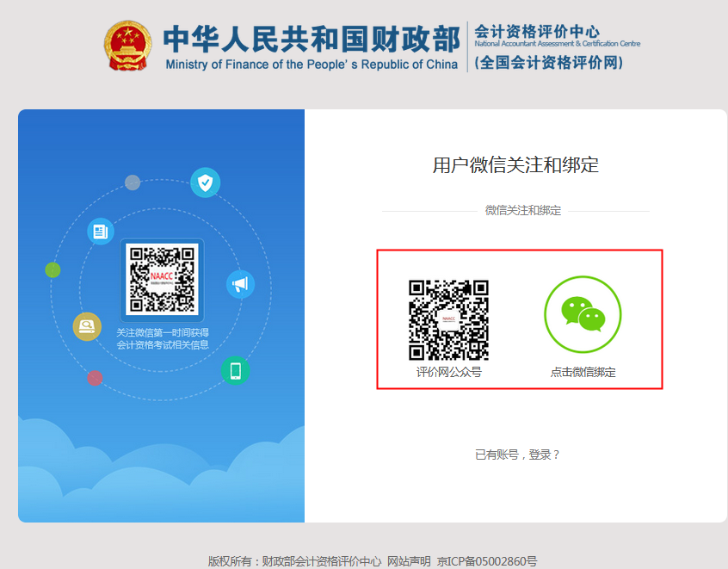Image resolution: width=728 pixels, height=569 pixels.
Task: Click the 用户微信关注和绑定 heading
Action: click(x=515, y=165)
